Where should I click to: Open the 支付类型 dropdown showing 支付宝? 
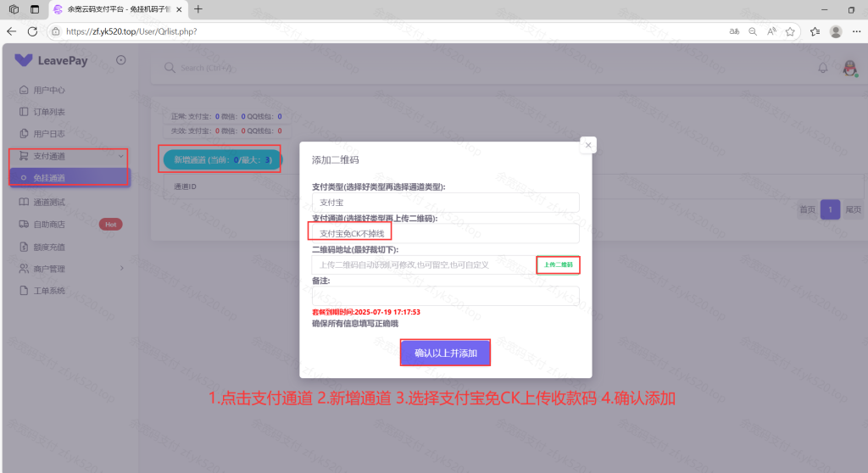tap(445, 203)
